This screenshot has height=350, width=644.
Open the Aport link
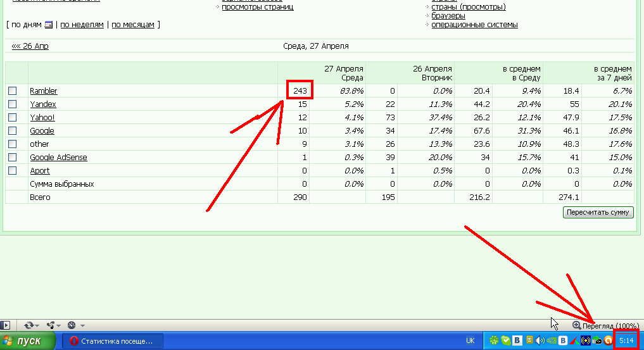coord(40,171)
